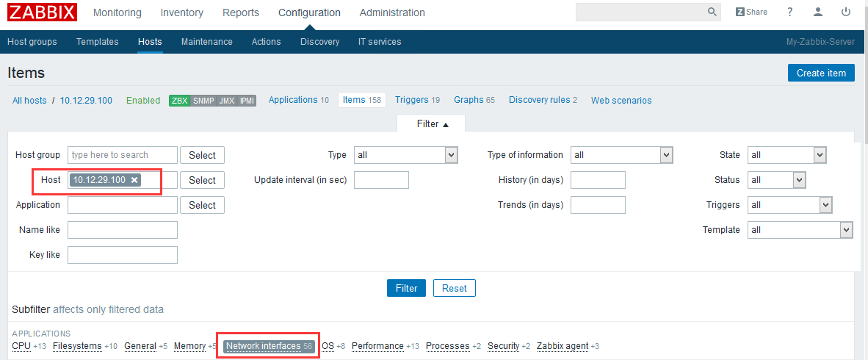The width and height of the screenshot is (868, 360).
Task: Click the JMX availability badge
Action: [226, 101]
